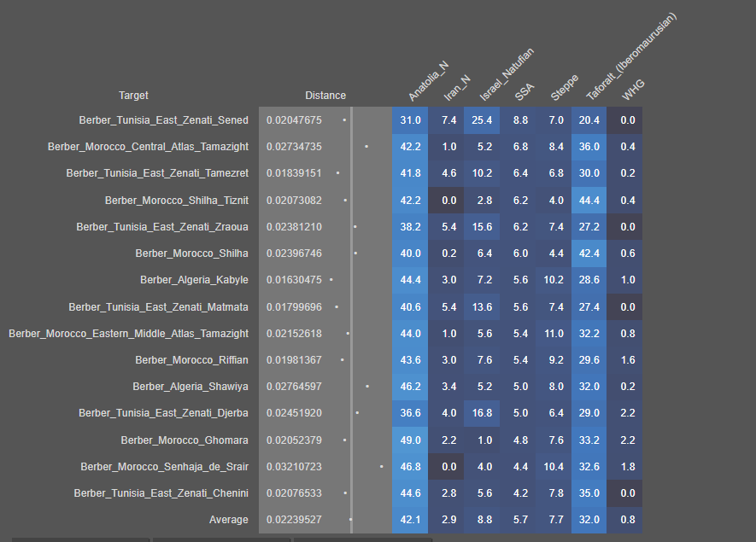The height and width of the screenshot is (542, 756).
Task: Click distance value 0.03210723
Action: point(293,467)
